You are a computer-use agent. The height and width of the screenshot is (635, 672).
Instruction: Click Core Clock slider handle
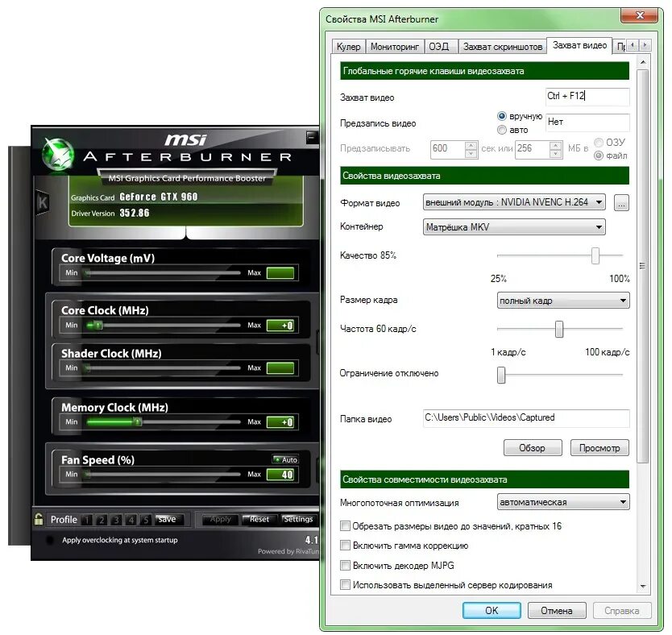98,326
